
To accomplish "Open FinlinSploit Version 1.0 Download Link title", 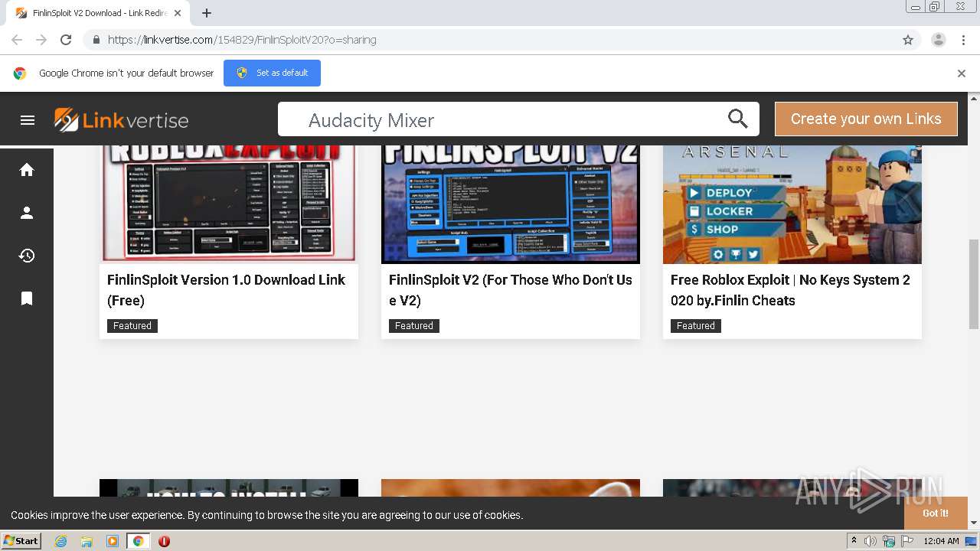I will 226,290.
